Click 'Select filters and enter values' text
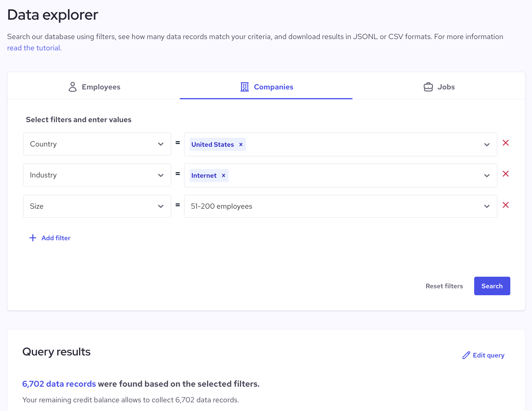This screenshot has width=532, height=411. click(x=79, y=120)
